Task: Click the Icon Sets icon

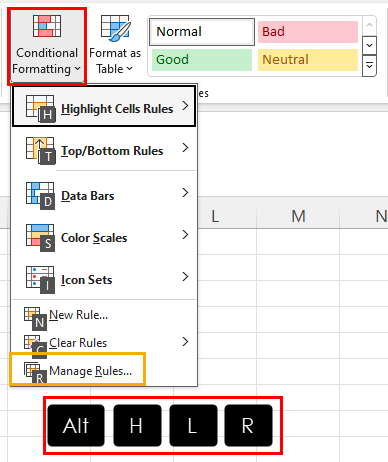Action: coord(41,280)
